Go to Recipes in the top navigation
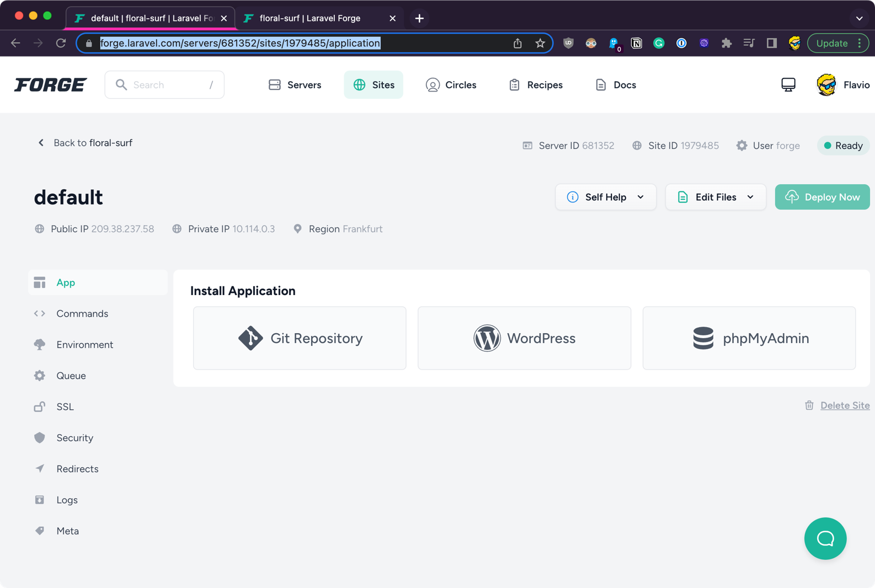This screenshot has width=875, height=588. coord(536,85)
